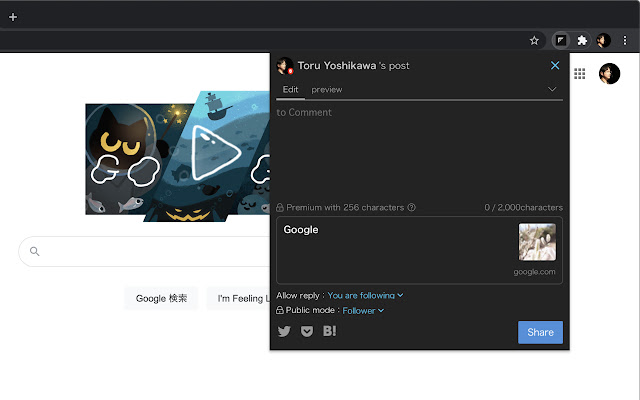
Task: Toggle Hatena Bookmark B! icon
Action: [x=330, y=331]
